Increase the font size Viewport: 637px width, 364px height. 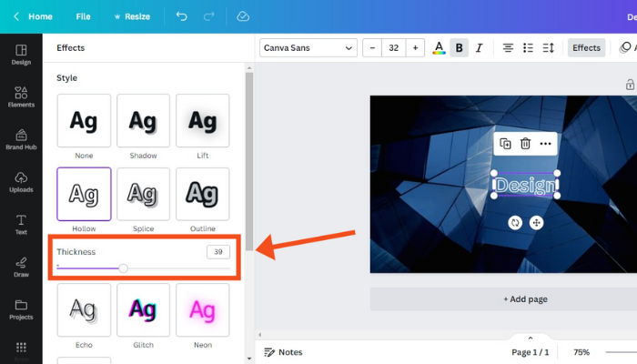[x=415, y=48]
